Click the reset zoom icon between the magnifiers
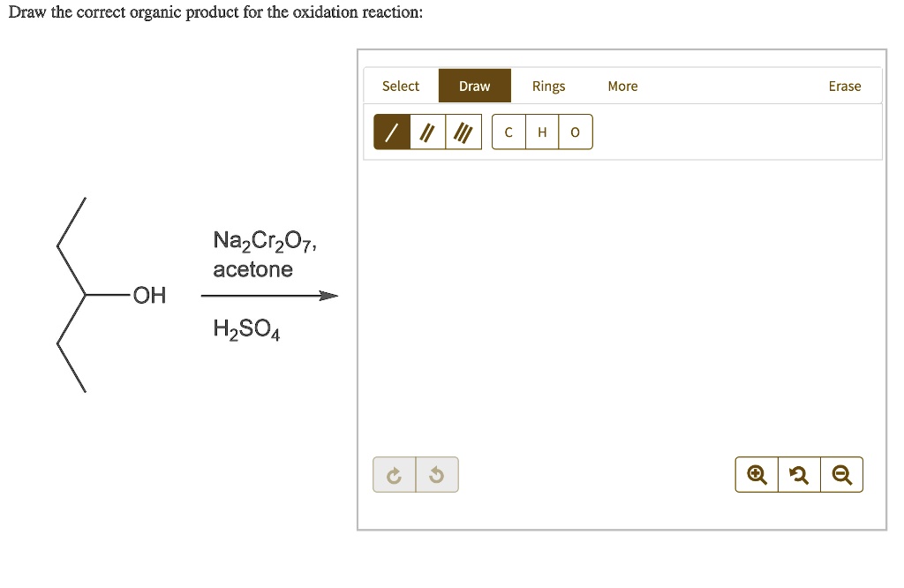 (799, 474)
